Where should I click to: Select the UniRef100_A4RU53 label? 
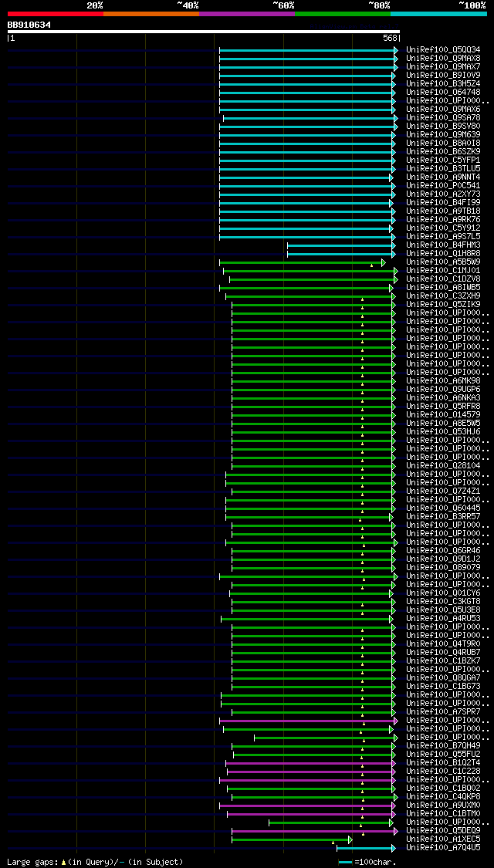(443, 618)
